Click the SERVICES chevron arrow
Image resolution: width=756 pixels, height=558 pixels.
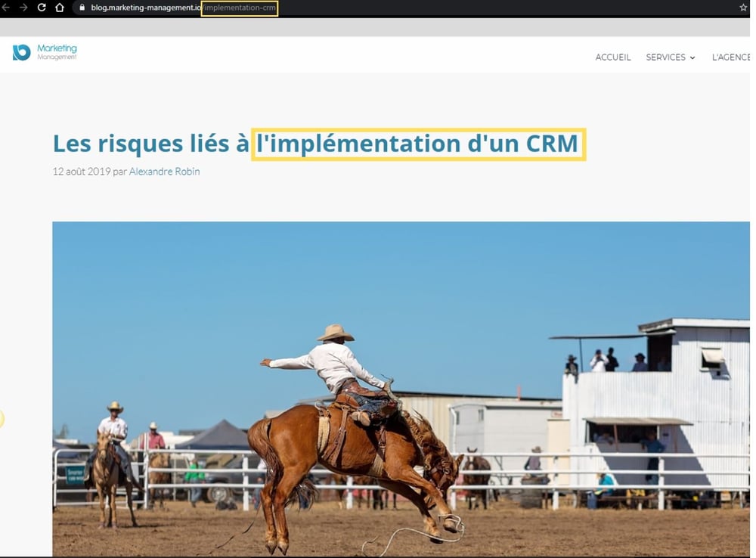coord(693,57)
